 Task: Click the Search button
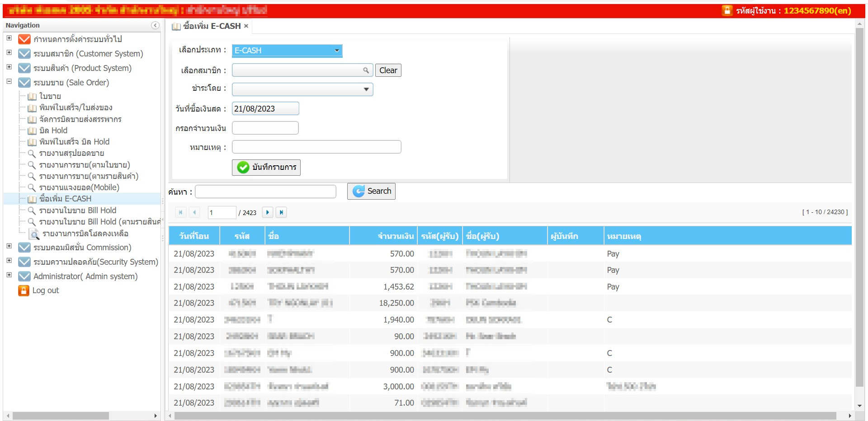[x=371, y=191]
